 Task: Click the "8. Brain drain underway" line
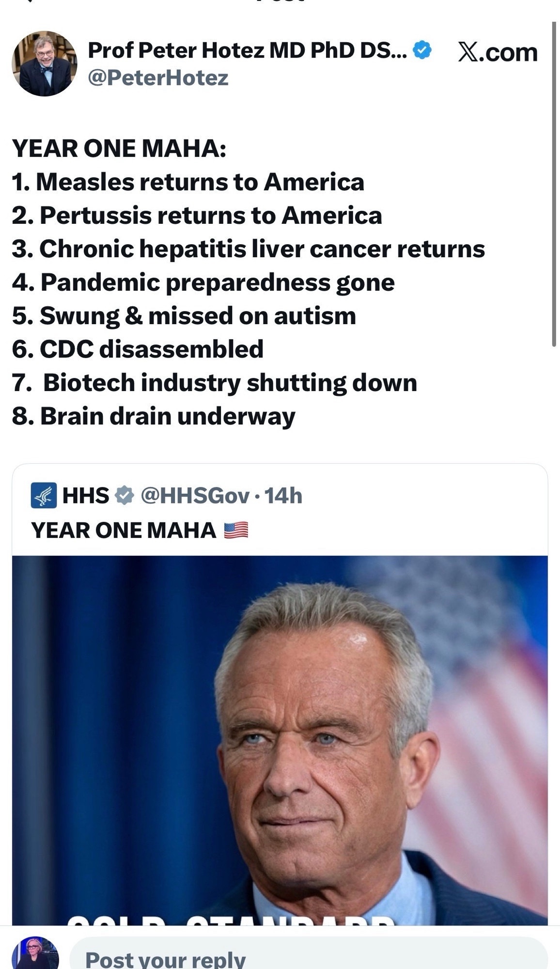(x=154, y=416)
